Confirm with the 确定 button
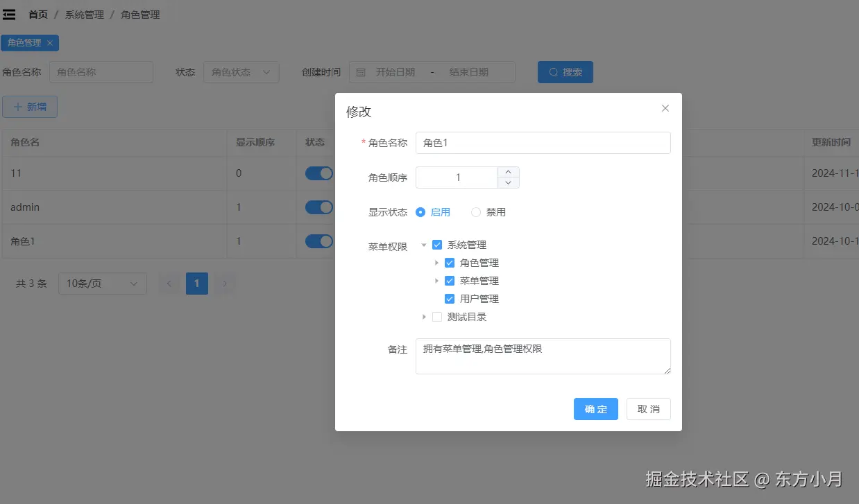 pyautogui.click(x=596, y=409)
